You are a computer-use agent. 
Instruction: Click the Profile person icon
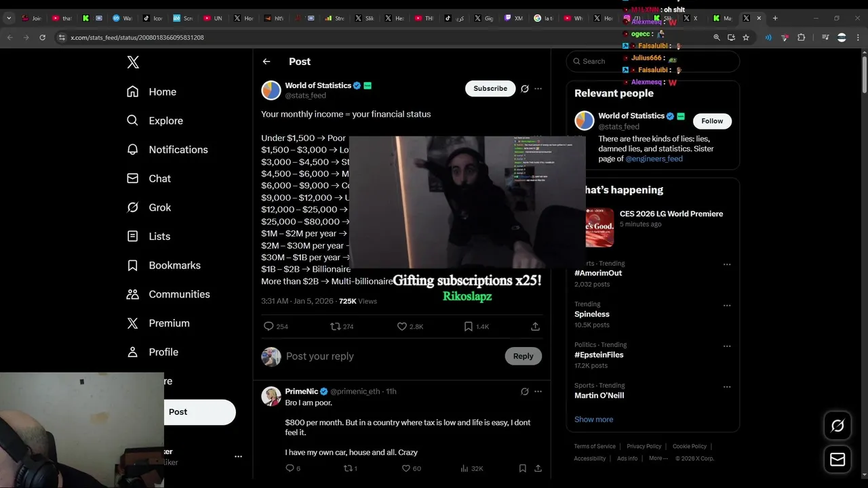133,352
